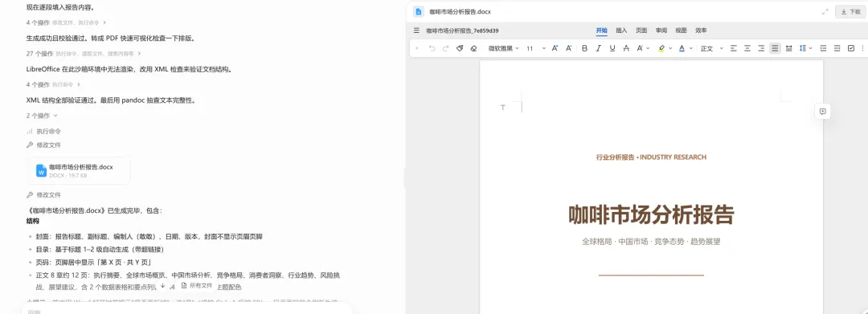Image resolution: width=868 pixels, height=314 pixels.
Task: Toggle strikethrough formatting
Action: pos(626,49)
